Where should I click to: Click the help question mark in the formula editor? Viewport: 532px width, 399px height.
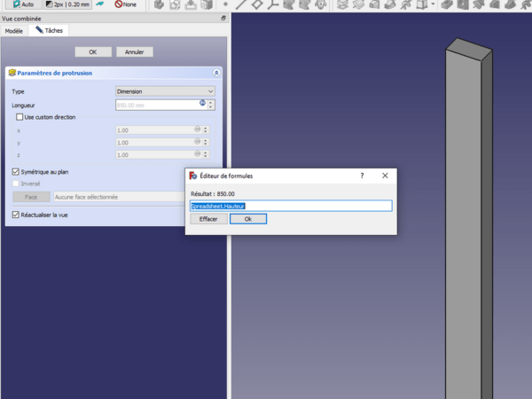click(362, 176)
